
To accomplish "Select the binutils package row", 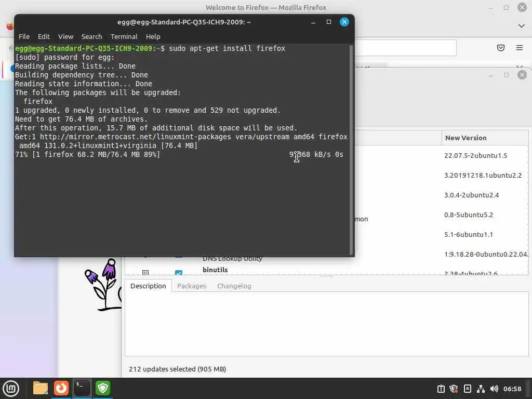I will point(326,270).
